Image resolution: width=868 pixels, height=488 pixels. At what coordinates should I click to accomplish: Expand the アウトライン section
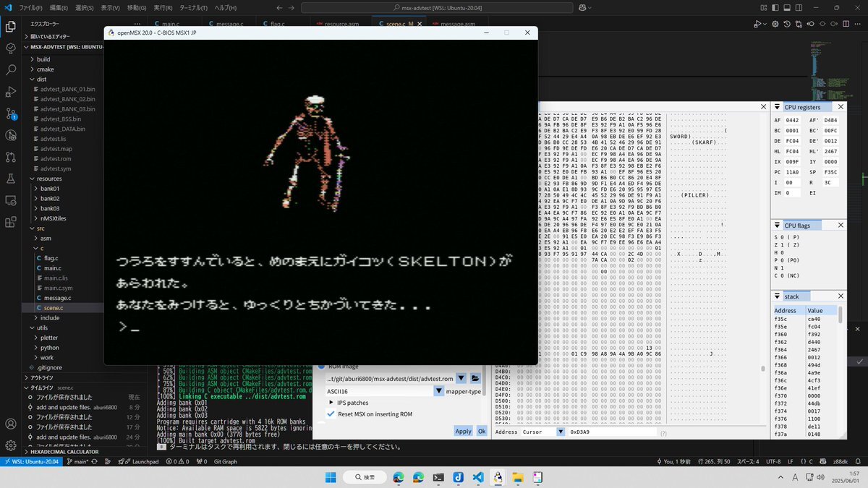(41, 377)
